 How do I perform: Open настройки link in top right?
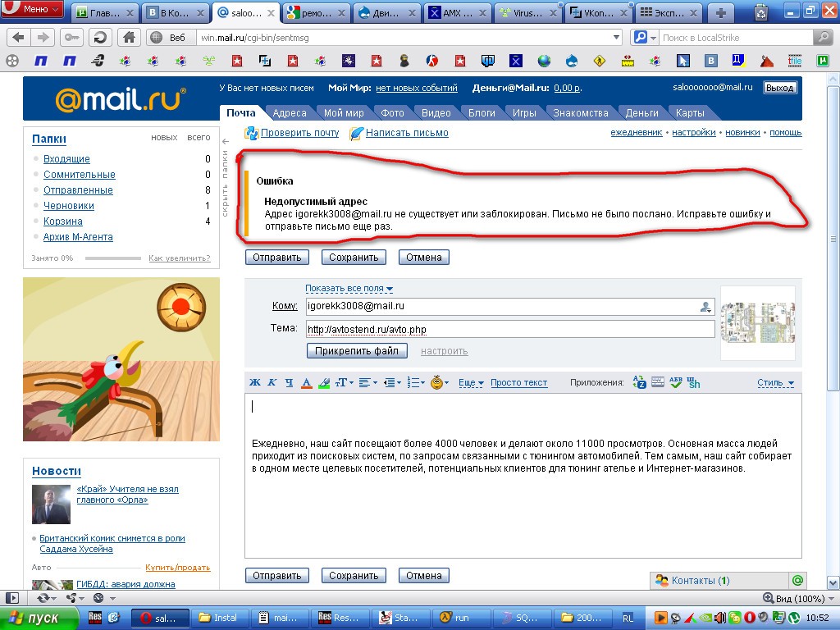pos(694,132)
